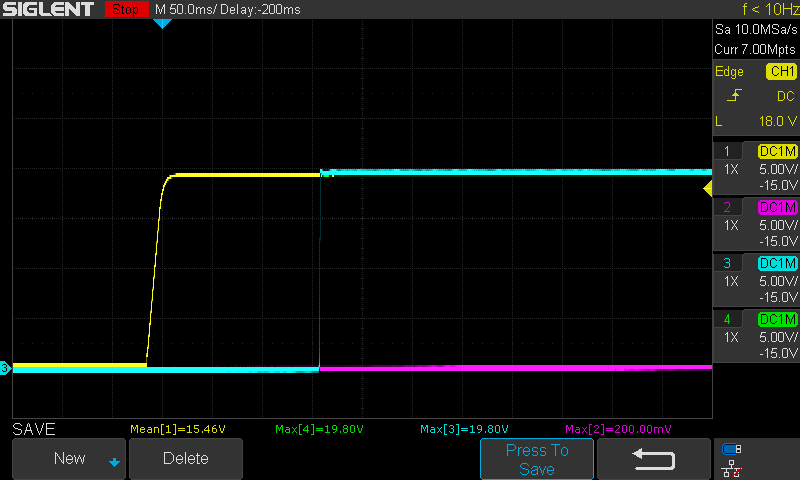
Task: Click the yellow channel 1 rising waveform
Action: point(155,268)
